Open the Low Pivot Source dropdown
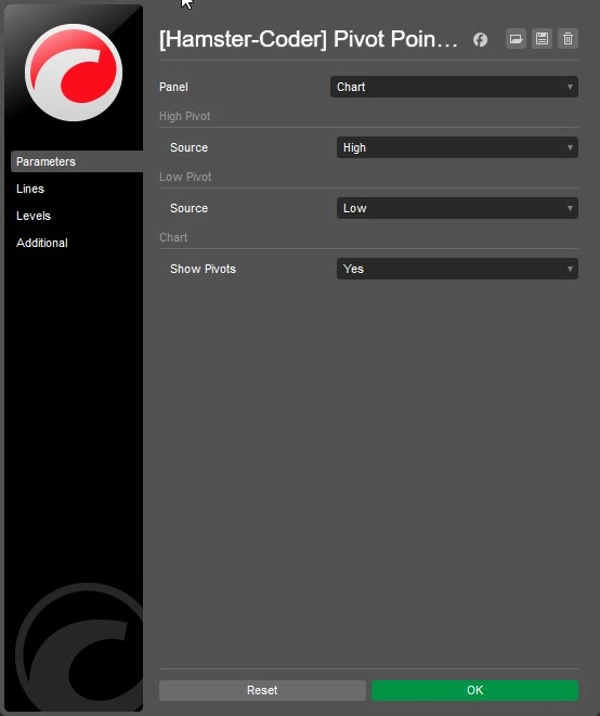Viewport: 600px width, 716px height. 456,208
